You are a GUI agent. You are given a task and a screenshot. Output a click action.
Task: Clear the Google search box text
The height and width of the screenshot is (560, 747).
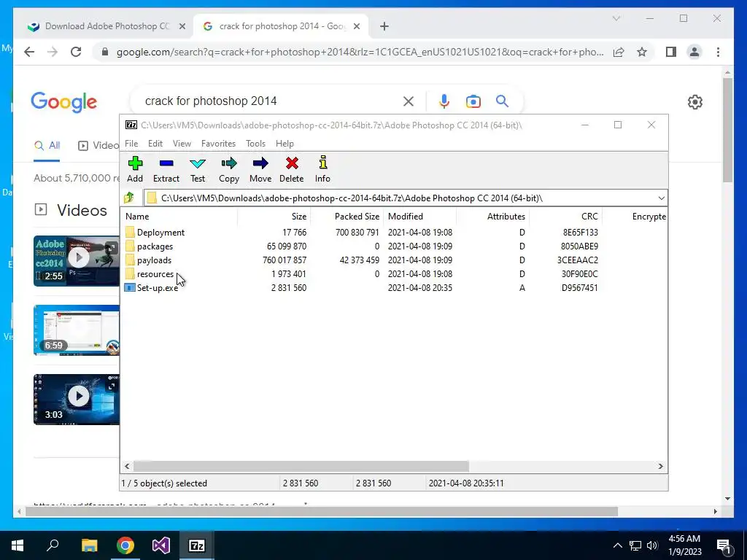[409, 101]
